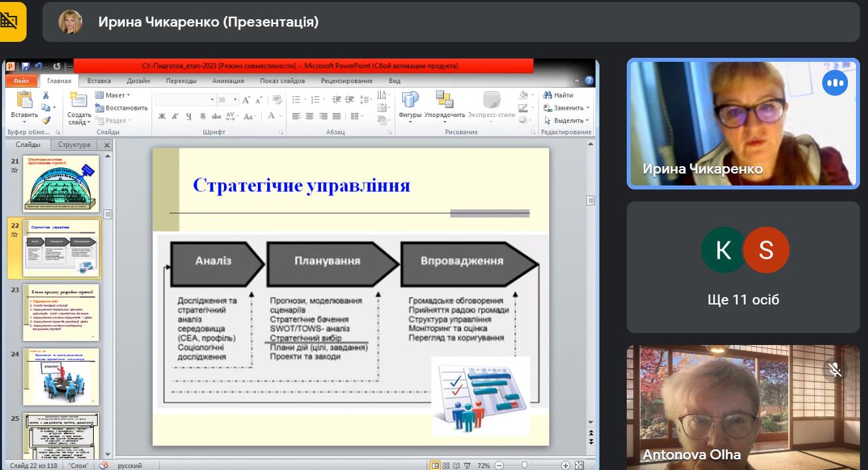Toggle Italic (К) formatting

click(175, 116)
